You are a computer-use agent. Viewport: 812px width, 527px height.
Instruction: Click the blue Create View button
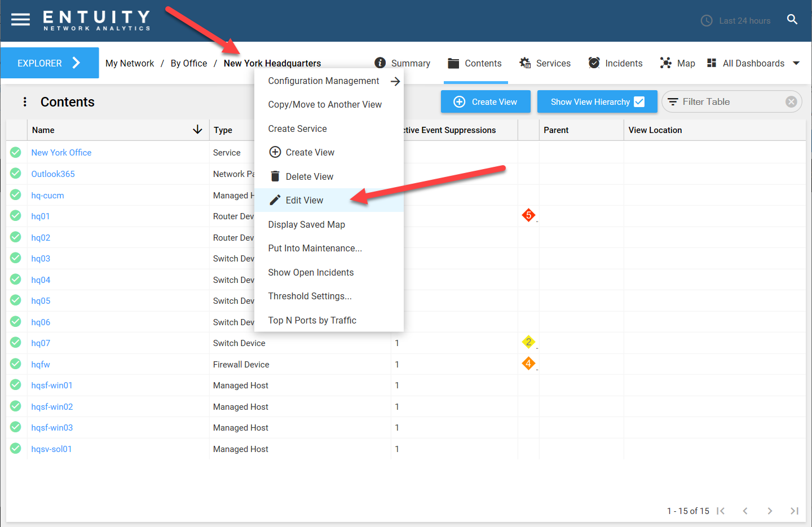tap(486, 101)
